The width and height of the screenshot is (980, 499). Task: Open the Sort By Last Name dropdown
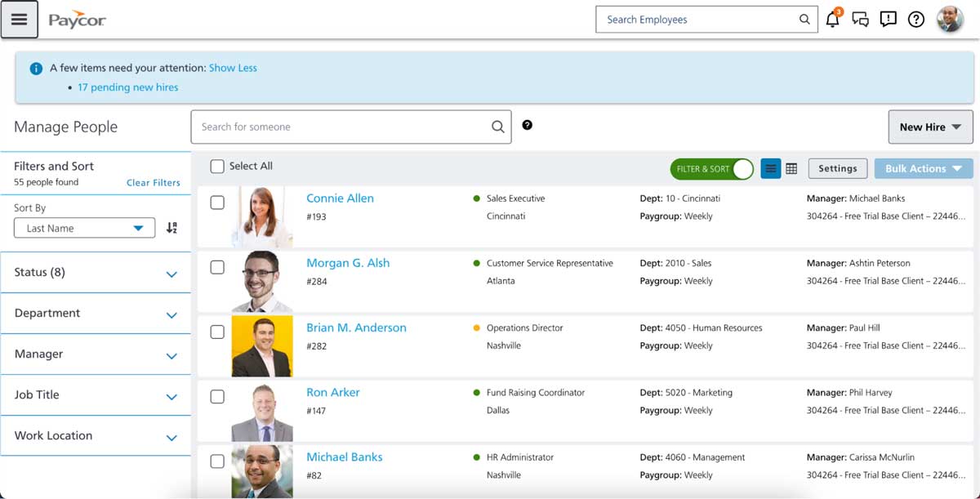point(83,228)
